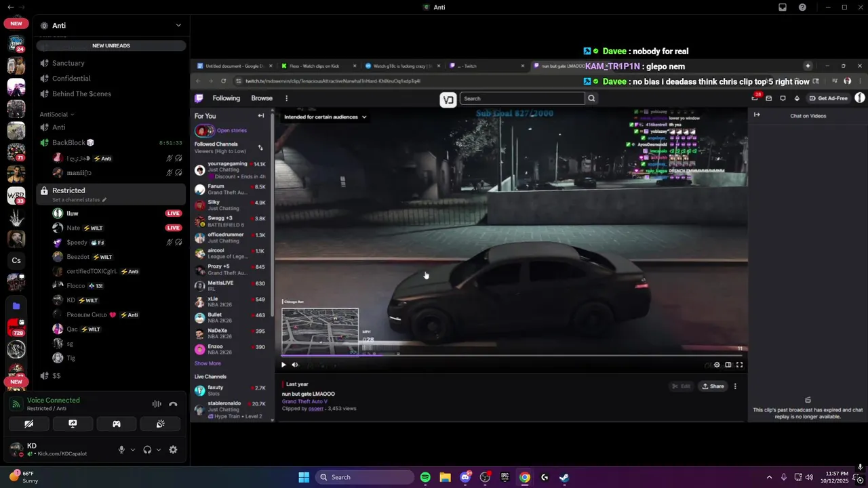Toggle Discord headphone deafen
The height and width of the screenshot is (488, 868).
click(x=147, y=449)
